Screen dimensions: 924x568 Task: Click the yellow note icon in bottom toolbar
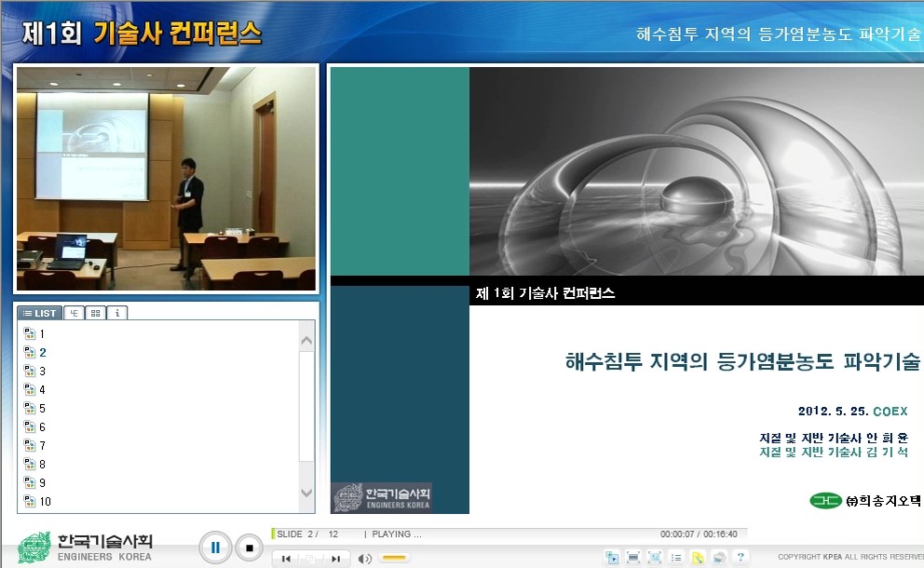(x=698, y=557)
